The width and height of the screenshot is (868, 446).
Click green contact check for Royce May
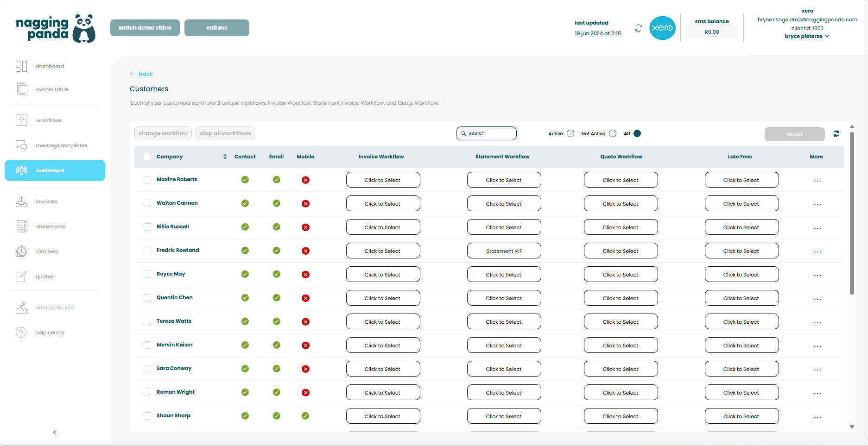pyautogui.click(x=245, y=274)
